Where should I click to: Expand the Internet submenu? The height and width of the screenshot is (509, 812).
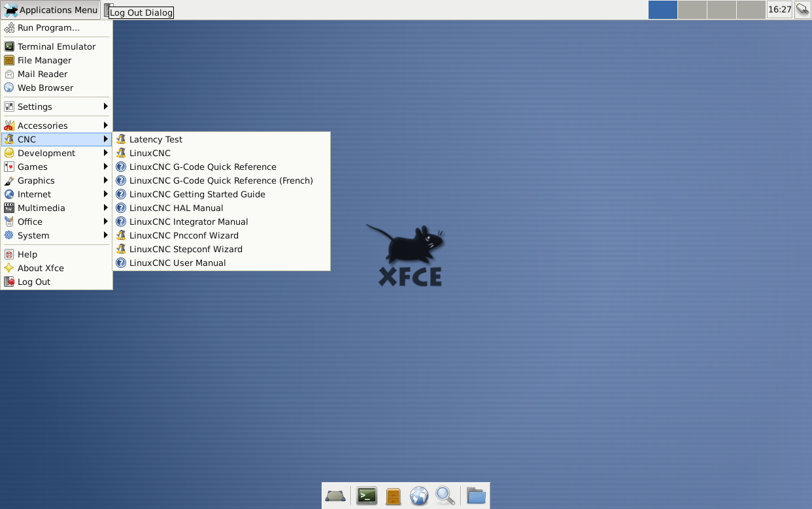click(x=57, y=194)
